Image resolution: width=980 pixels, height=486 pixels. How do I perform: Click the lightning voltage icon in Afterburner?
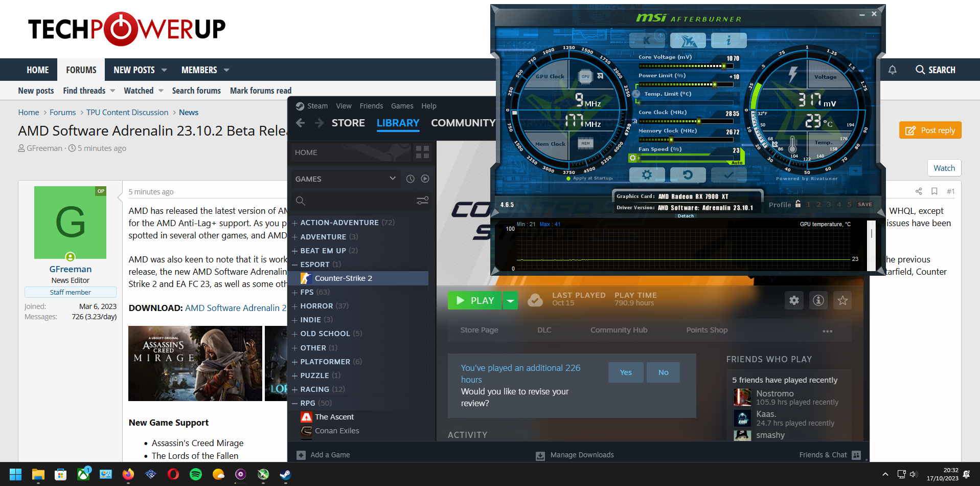792,74
